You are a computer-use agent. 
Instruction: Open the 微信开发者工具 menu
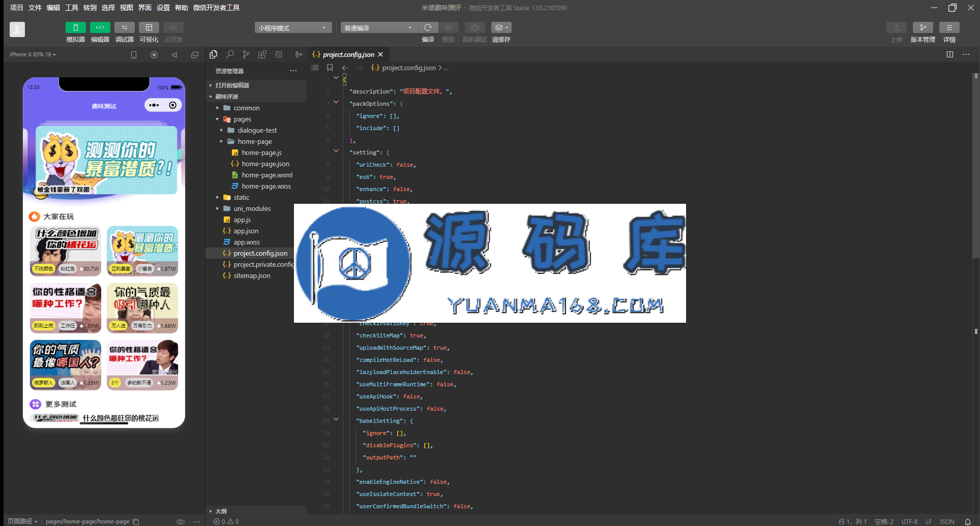[x=216, y=8]
